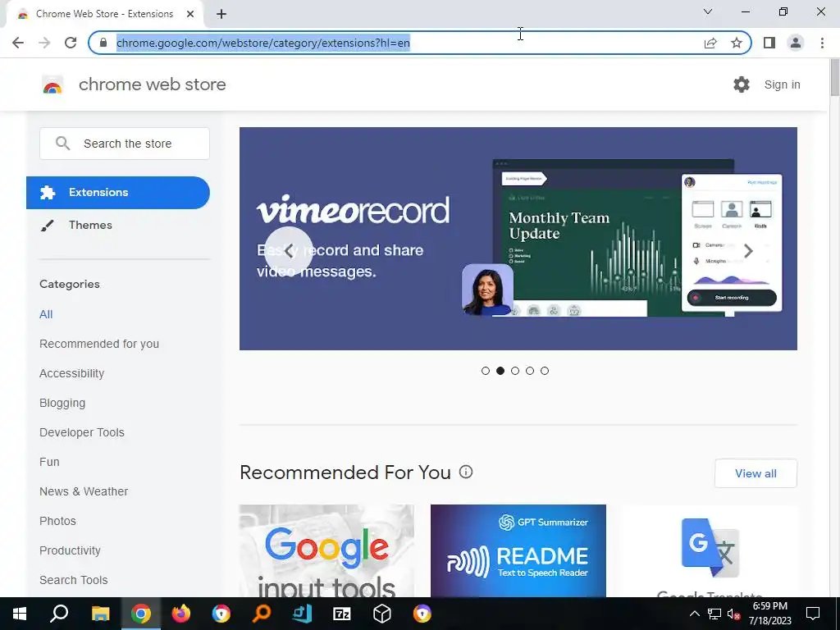Open Google Input Tools extension card

coord(326,550)
